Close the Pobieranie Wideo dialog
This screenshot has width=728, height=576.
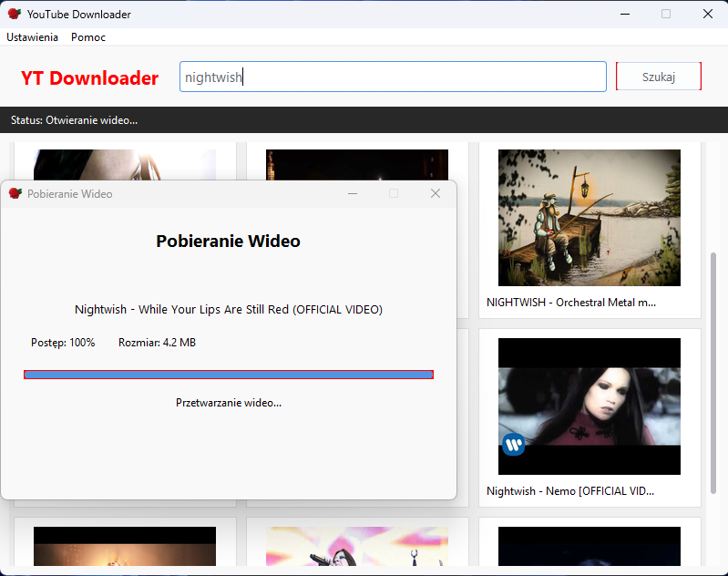(435, 193)
